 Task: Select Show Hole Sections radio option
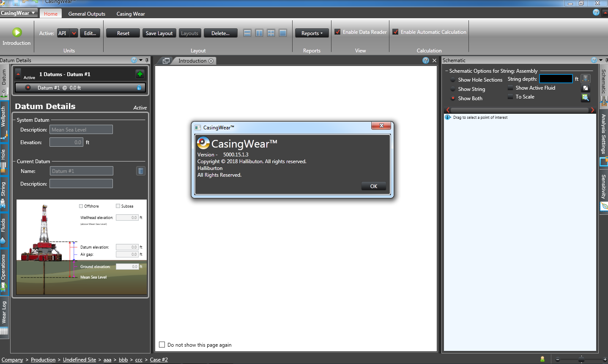pos(453,79)
